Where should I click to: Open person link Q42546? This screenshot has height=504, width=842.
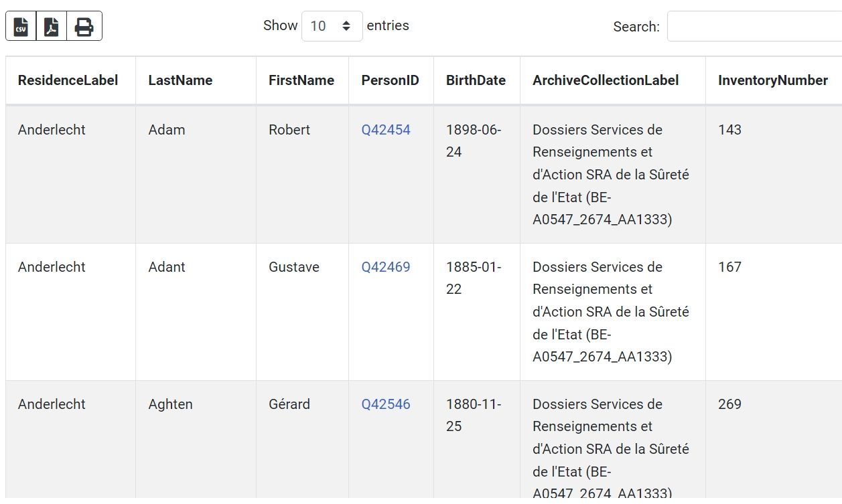click(386, 404)
